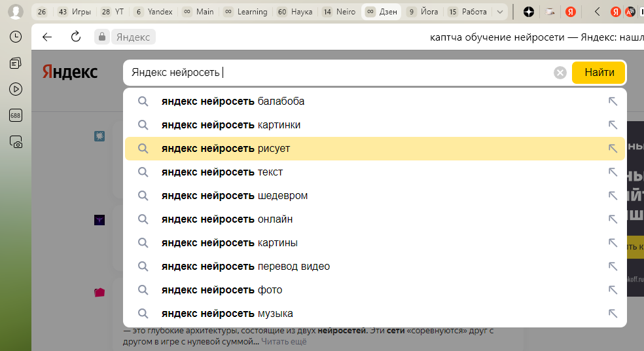This screenshot has height=351, width=644.
Task: Insert 'картины' suggestion using its arrow icon
Action: (613, 243)
